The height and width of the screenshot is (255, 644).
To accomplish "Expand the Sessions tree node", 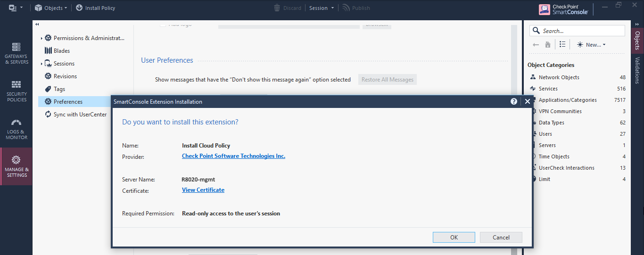I will (41, 64).
